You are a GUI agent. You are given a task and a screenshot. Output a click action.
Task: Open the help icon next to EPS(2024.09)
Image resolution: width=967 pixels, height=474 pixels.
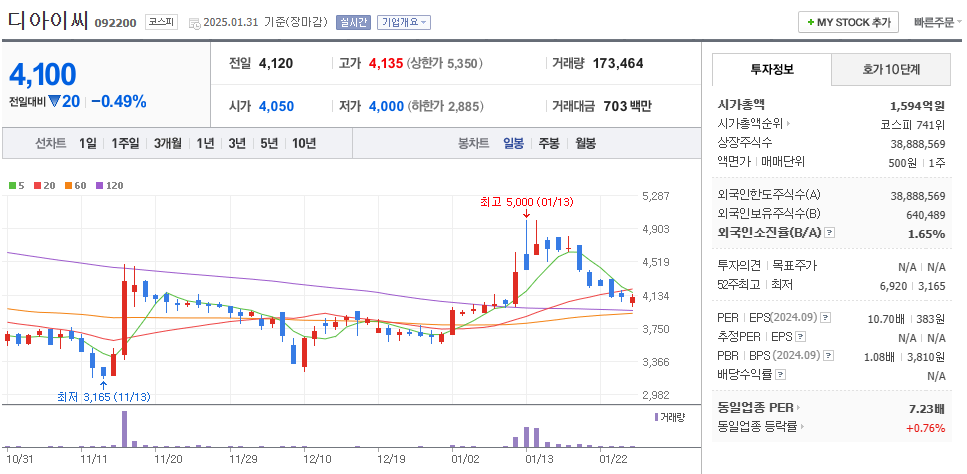pos(826,318)
